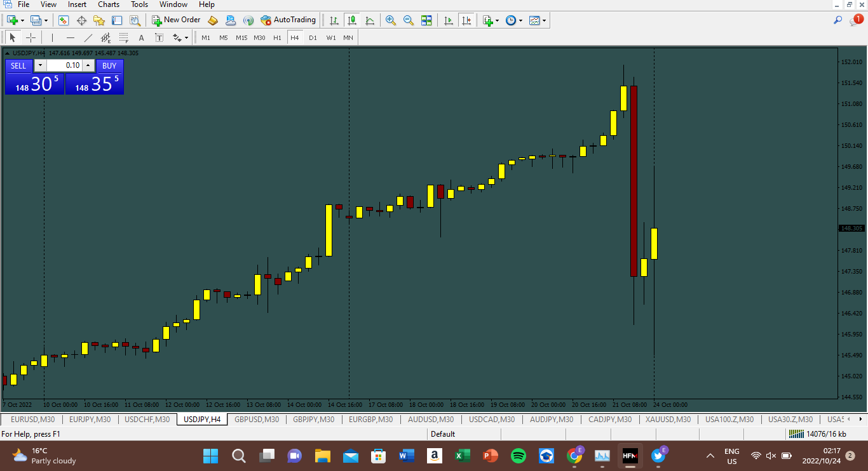Image resolution: width=868 pixels, height=471 pixels.
Task: Toggle the Terminal panel icon
Action: tap(117, 20)
